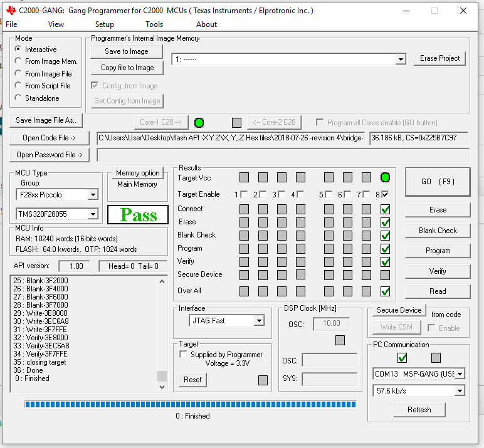484x448 pixels.
Task: Open the 57.6 kb/s baud rate dropdown
Action: [460, 391]
